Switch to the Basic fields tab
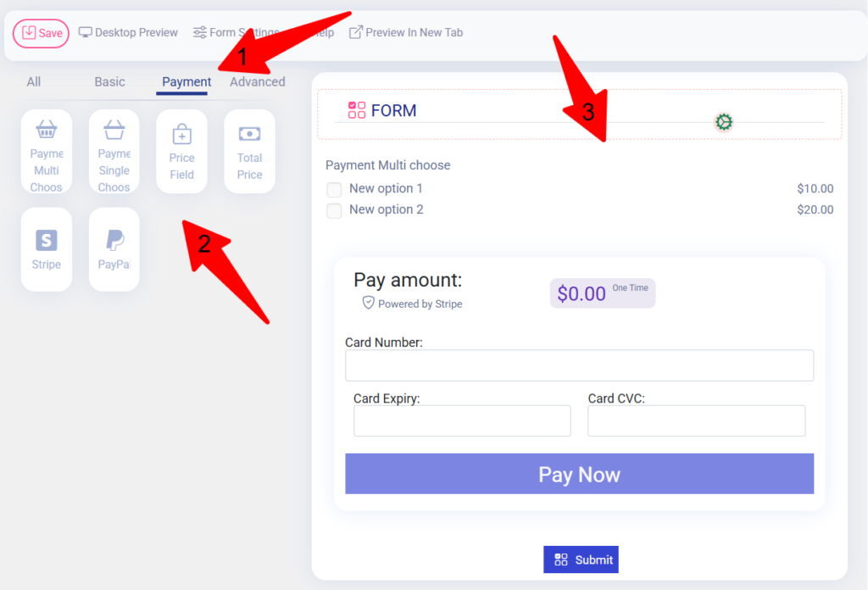 tap(109, 82)
